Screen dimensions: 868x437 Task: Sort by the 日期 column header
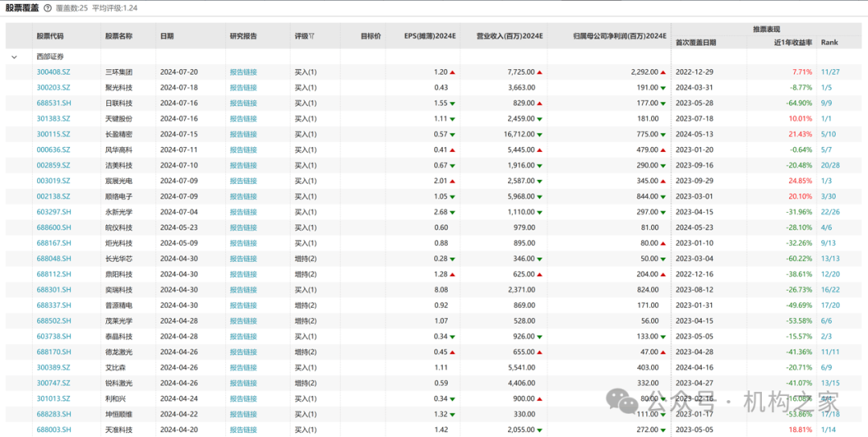tap(167, 36)
